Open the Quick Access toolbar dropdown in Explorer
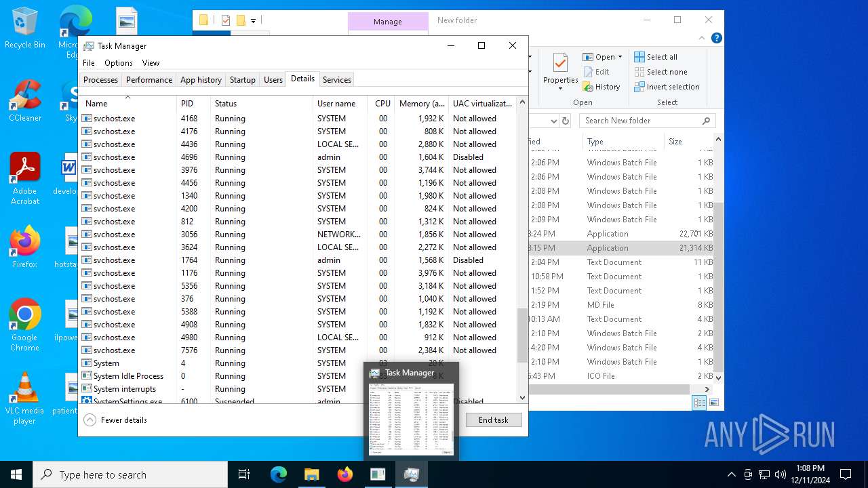Image resolution: width=868 pixels, height=488 pixels. [x=253, y=21]
